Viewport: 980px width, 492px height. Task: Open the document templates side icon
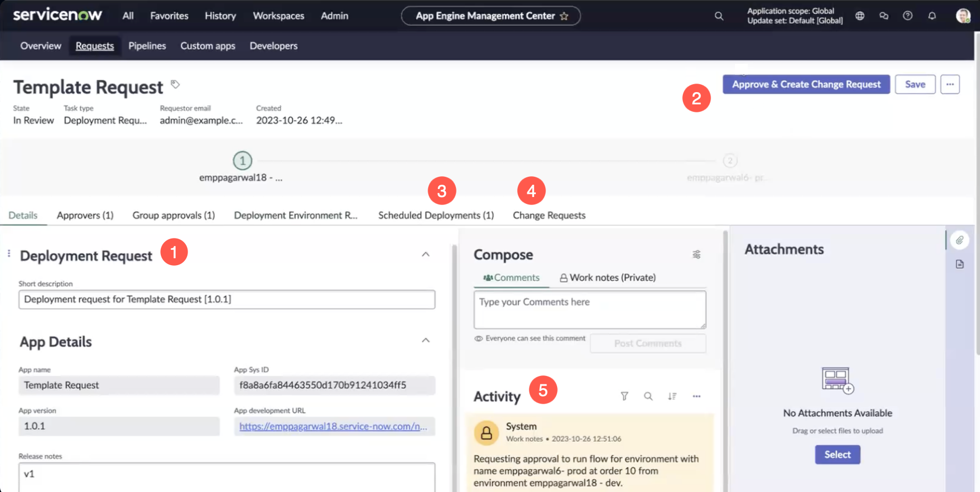960,264
